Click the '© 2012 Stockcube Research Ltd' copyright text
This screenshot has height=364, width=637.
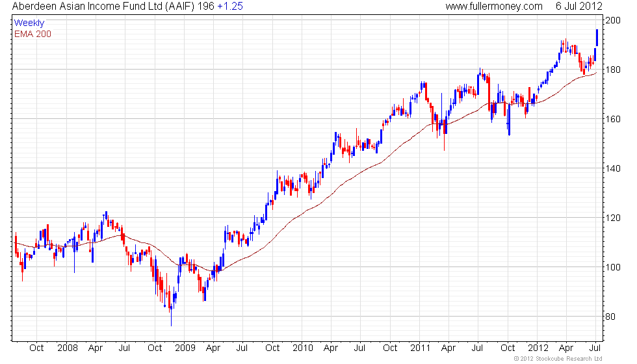point(558,359)
